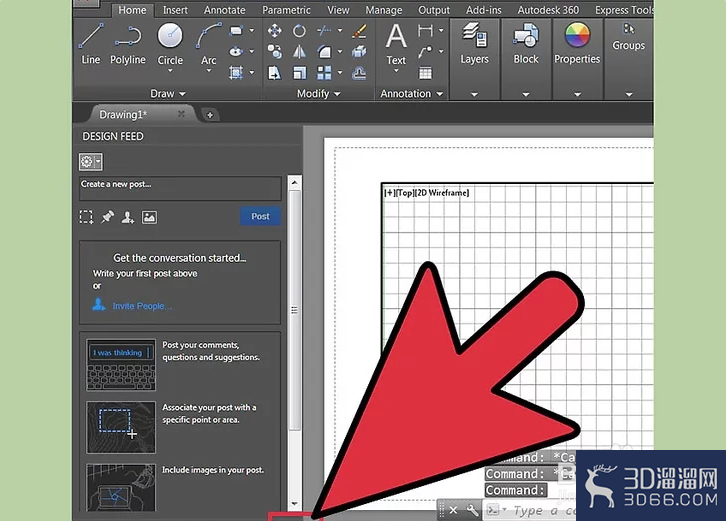Switch to the Home ribbon tab
The width and height of the screenshot is (726, 521).
pyautogui.click(x=132, y=10)
